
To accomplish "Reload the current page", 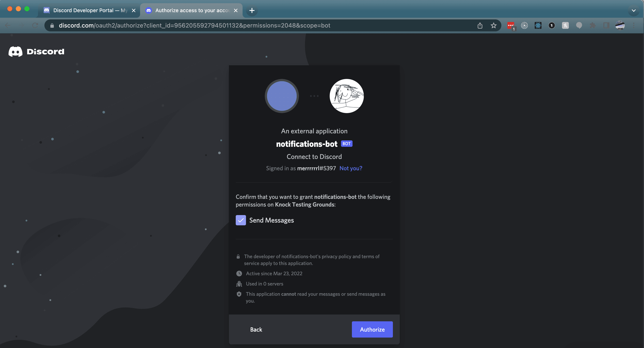I will (35, 25).
